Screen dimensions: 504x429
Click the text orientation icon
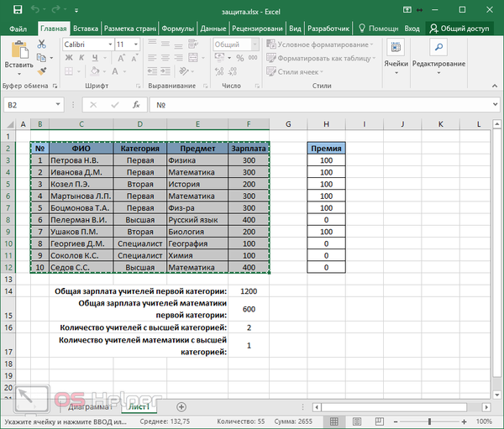tap(184, 71)
